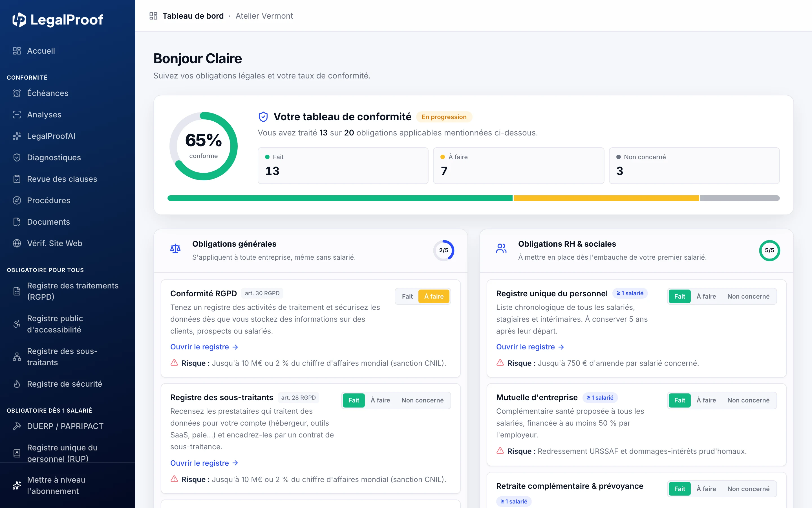Click the 2/5 progress ring of Obligations générales
Screen dimensions: 812x508
(x=443, y=250)
